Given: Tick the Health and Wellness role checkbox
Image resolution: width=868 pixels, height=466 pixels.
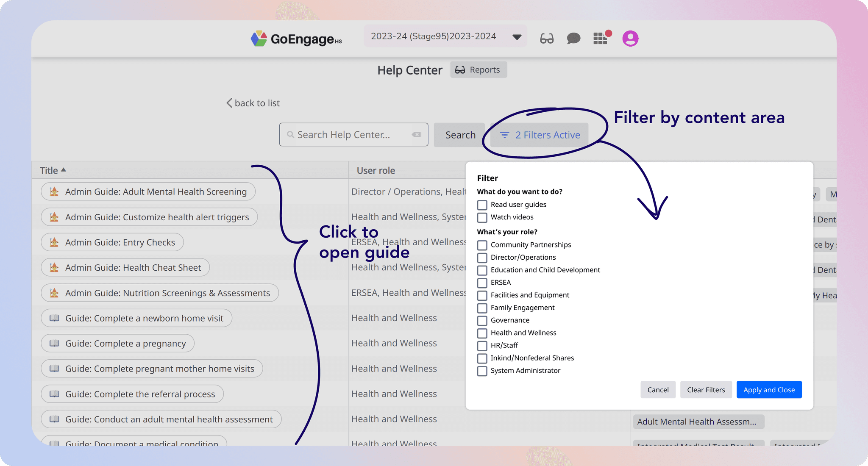Looking at the screenshot, I should (x=482, y=333).
